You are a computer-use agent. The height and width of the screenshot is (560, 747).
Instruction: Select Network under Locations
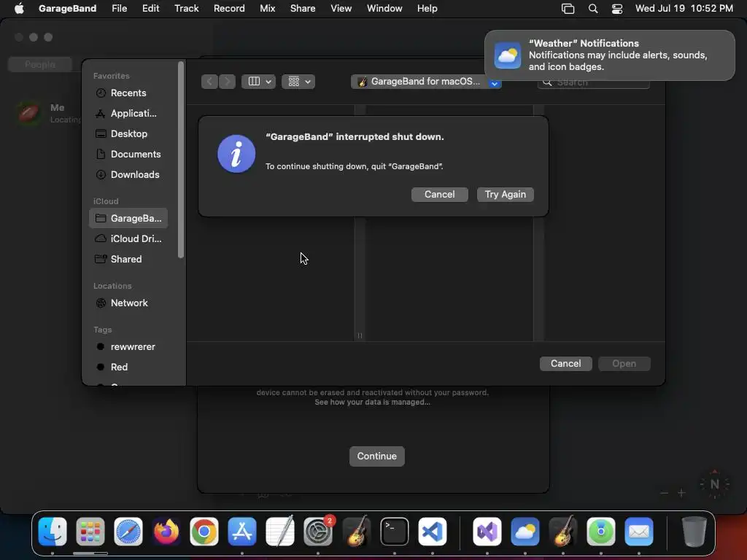[128, 303]
